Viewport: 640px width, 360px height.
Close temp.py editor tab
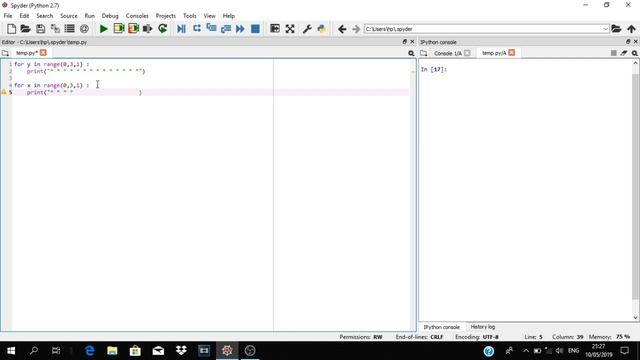[43, 53]
